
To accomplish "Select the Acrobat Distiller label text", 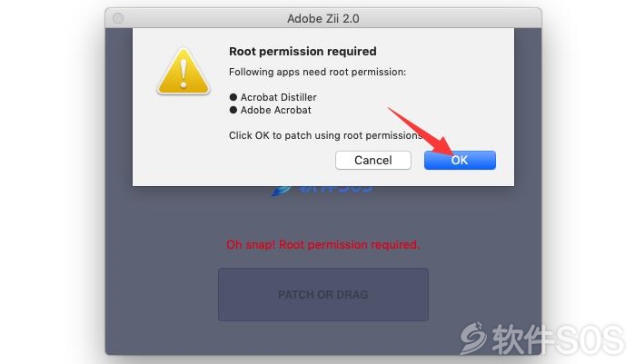I will point(278,97).
